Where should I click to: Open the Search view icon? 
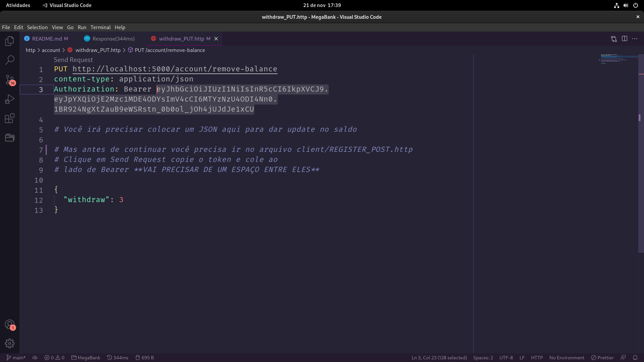(10, 60)
